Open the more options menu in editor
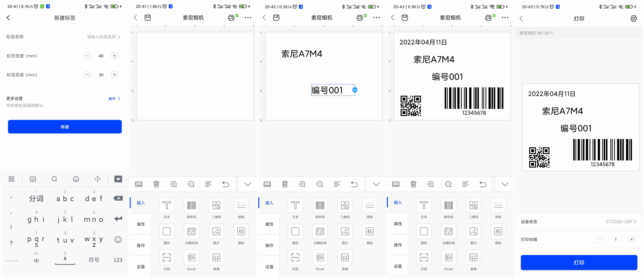 click(x=248, y=17)
